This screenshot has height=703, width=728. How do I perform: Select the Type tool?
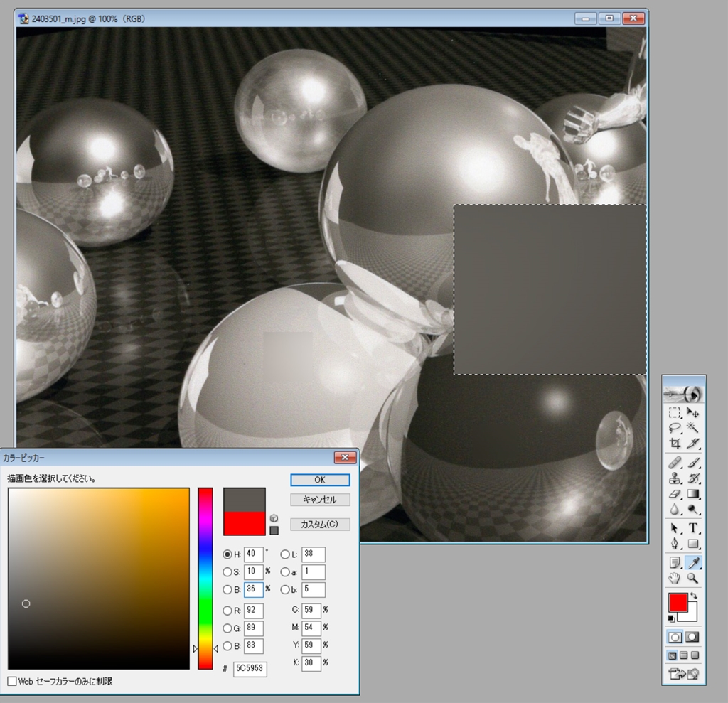click(693, 528)
